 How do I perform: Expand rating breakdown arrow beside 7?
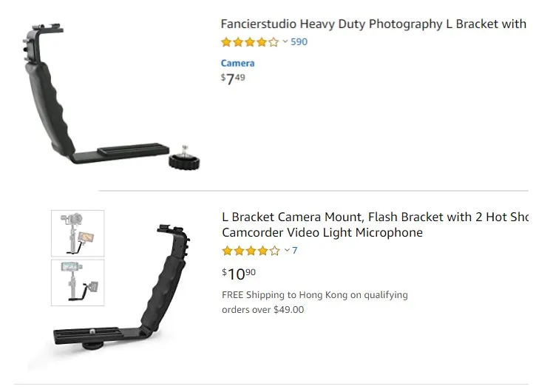point(287,251)
